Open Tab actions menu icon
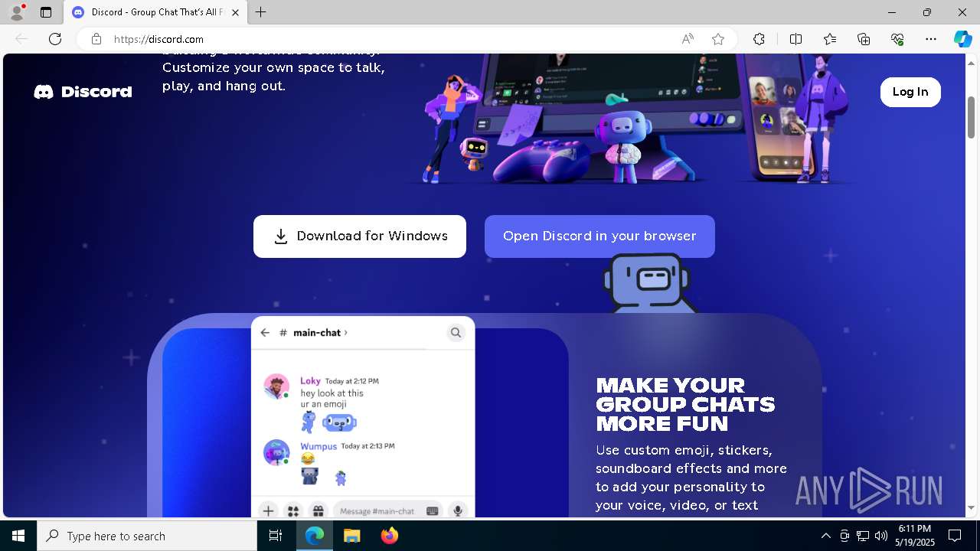The width and height of the screenshot is (980, 551). pyautogui.click(x=46, y=12)
